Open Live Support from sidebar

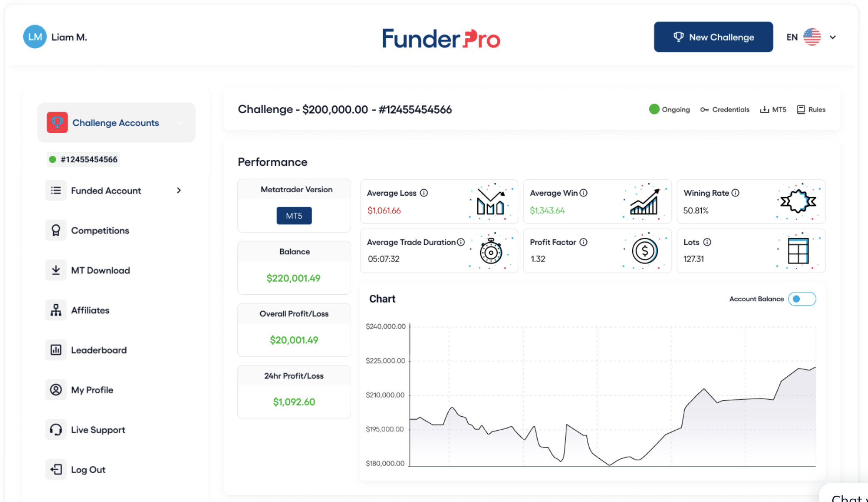click(x=98, y=430)
